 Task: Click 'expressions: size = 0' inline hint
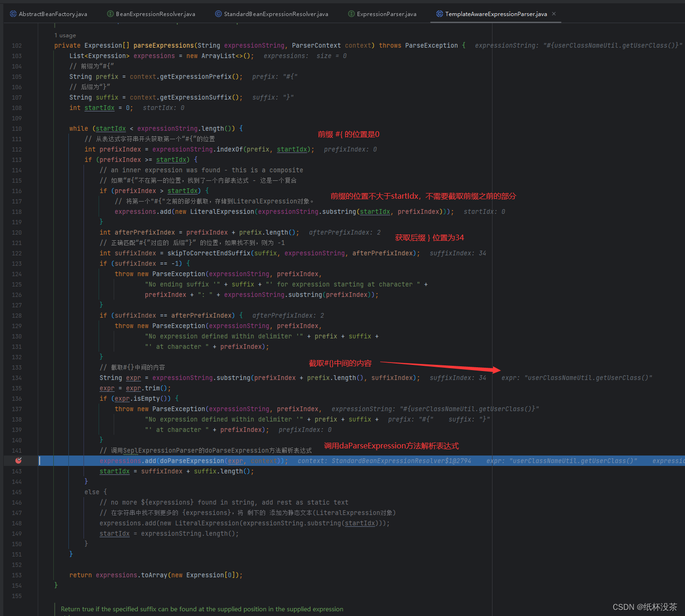click(305, 56)
